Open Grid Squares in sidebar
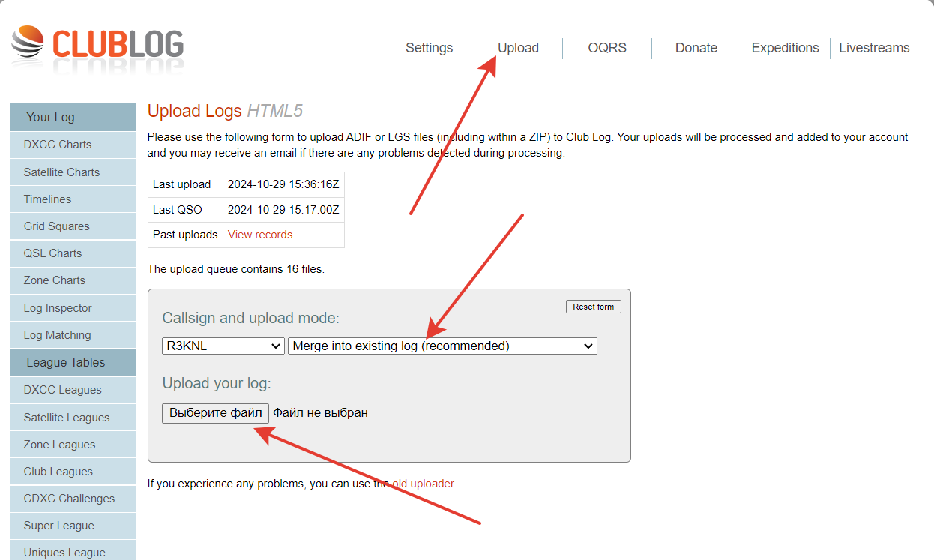Screen dimensions: 934x560 [73, 226]
